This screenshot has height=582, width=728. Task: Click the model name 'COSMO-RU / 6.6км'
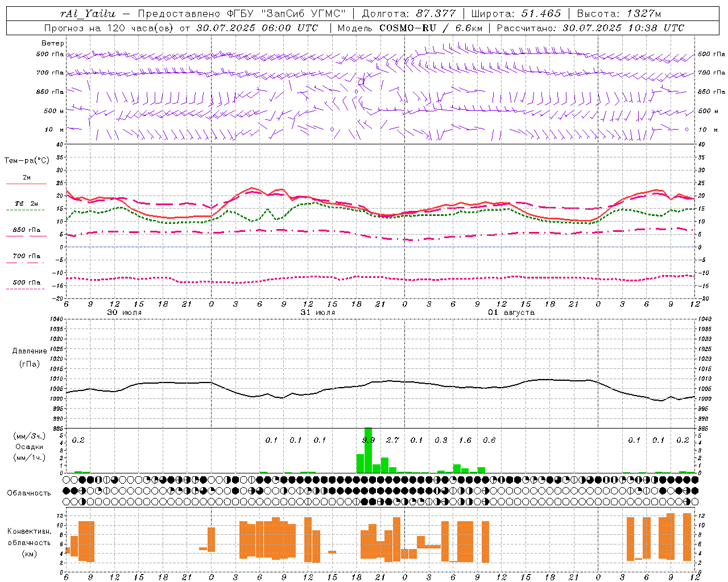coord(431,28)
